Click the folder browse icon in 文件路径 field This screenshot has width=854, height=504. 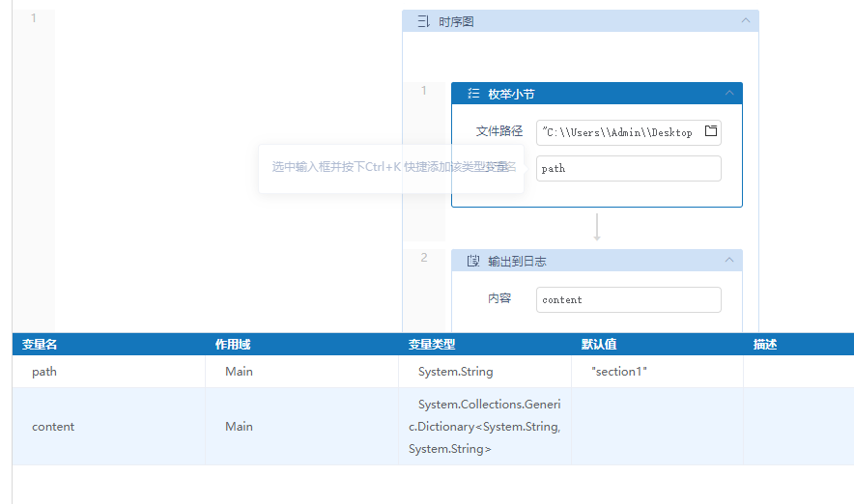711,132
